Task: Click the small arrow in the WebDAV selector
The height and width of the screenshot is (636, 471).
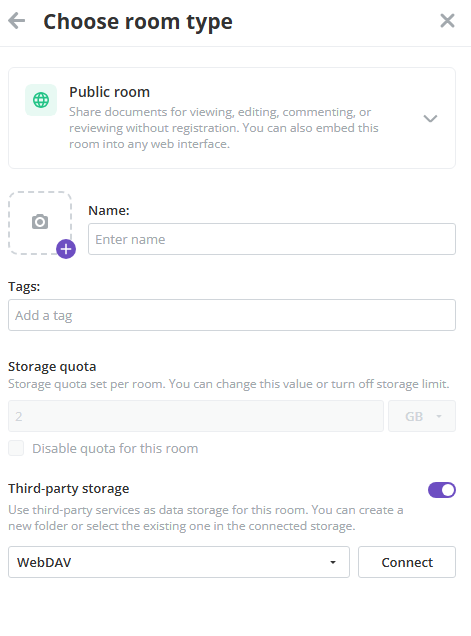Action: click(333, 562)
